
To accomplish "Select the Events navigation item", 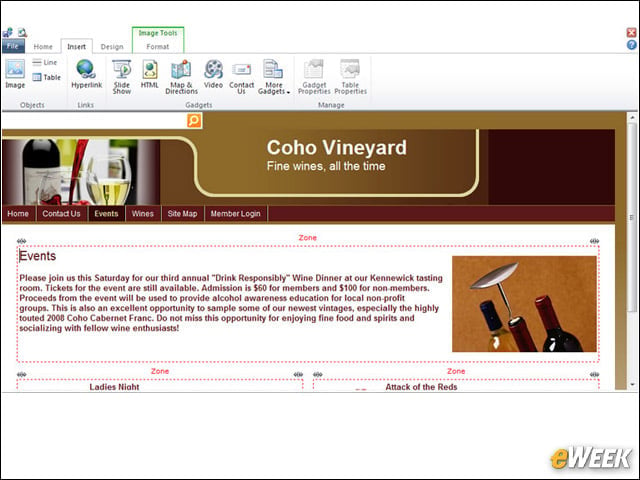I will (106, 213).
